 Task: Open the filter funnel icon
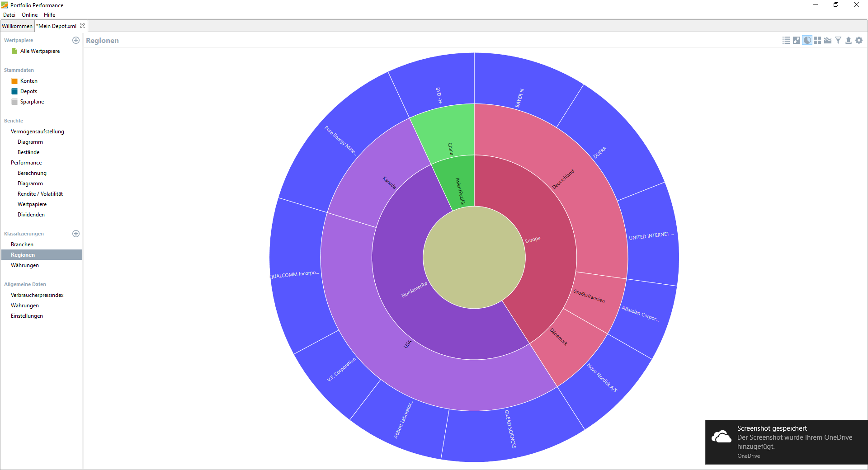pyautogui.click(x=838, y=40)
